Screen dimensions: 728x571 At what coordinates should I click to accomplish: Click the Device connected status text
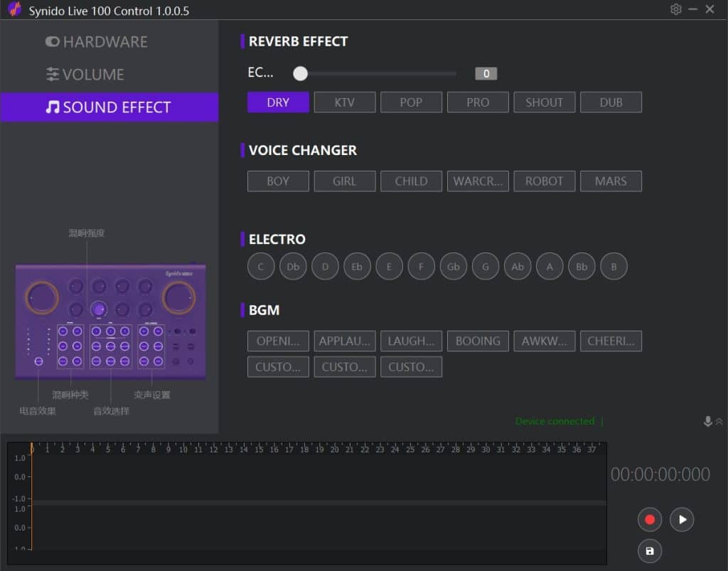[x=555, y=422]
